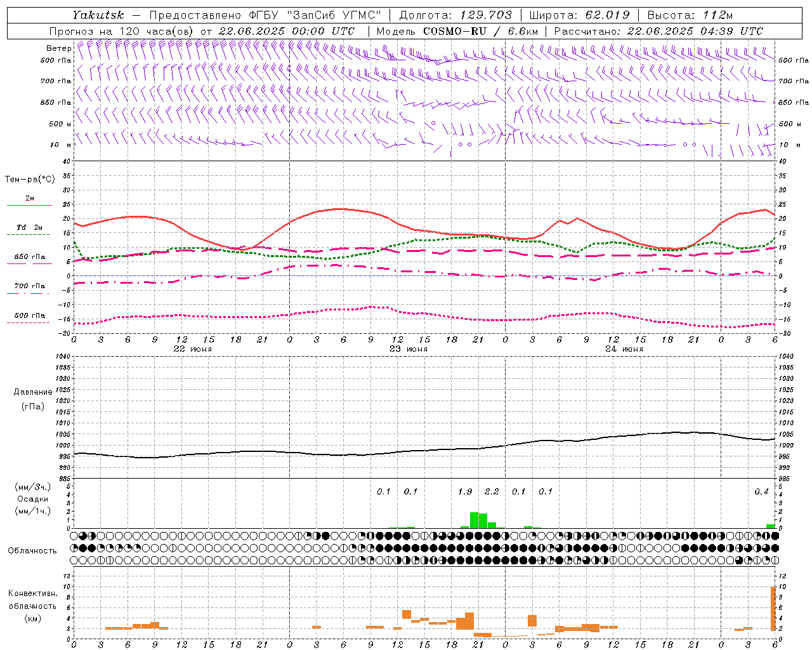This screenshot has width=812, height=650.
Task: Click the "Долгота: 129.703" longitude value
Action: coord(455,15)
